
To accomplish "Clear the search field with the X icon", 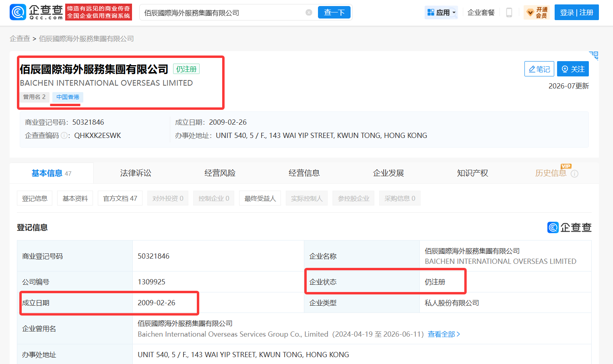I will [309, 12].
